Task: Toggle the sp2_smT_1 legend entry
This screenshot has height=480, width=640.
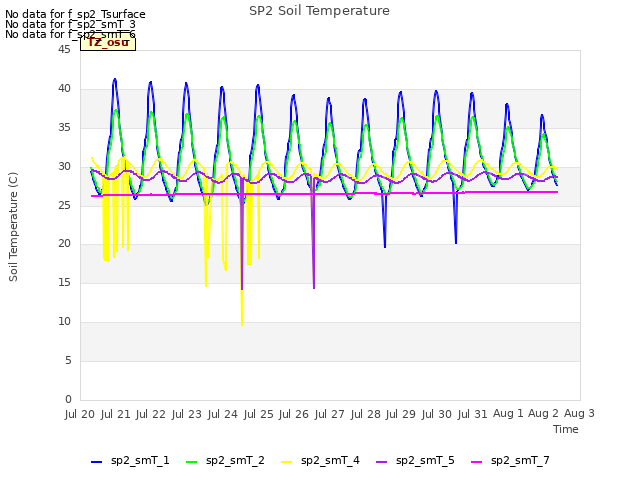Action: point(130,461)
